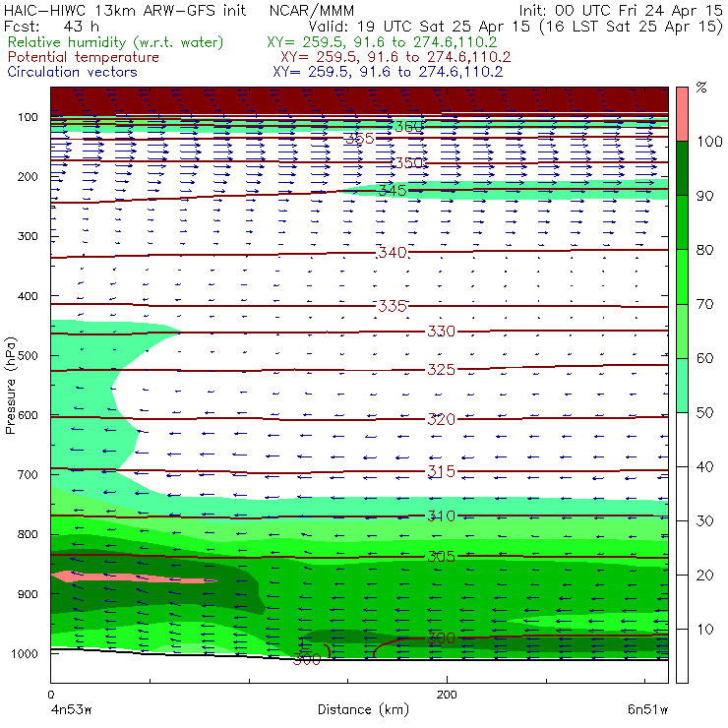Click the green 'Relative humidity (w.r.t. water)' legend text

[116, 42]
